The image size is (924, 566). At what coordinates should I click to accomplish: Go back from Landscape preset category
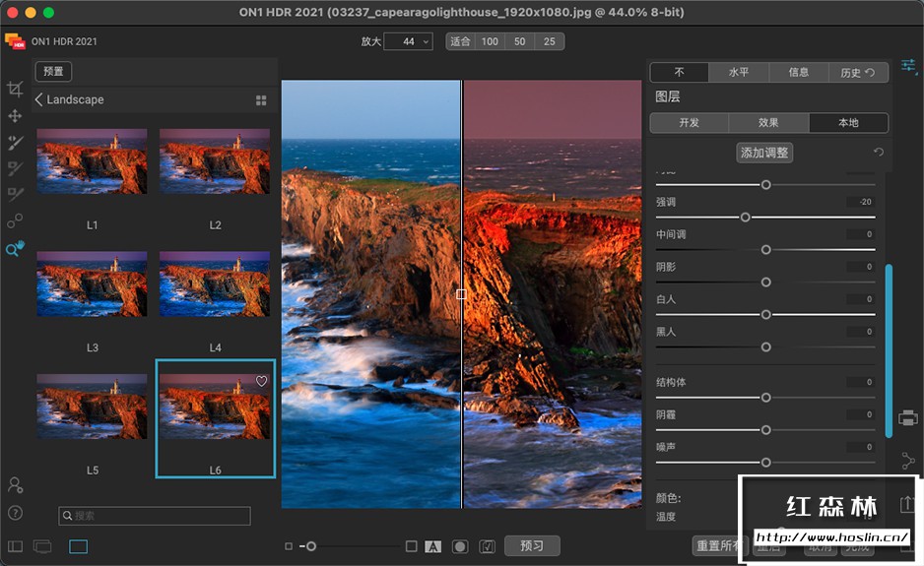pos(39,100)
